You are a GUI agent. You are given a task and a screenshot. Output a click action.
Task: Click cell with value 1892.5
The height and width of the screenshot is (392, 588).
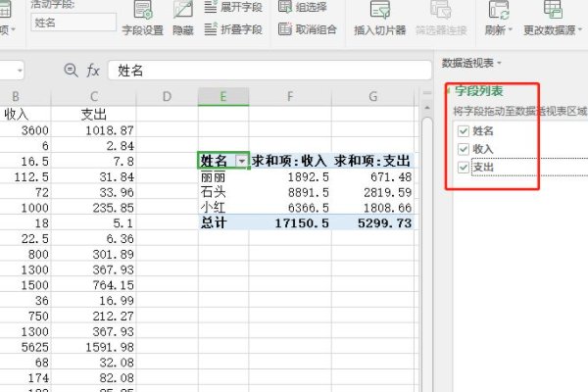coord(290,176)
